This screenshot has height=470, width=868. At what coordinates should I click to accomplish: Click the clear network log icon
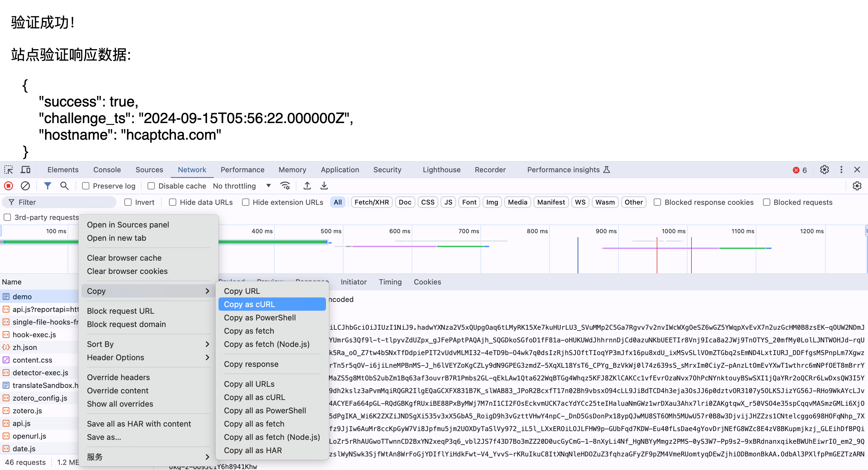(25, 186)
